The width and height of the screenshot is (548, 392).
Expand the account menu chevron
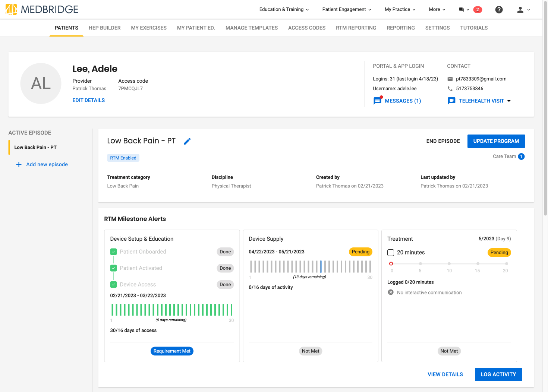[x=529, y=10]
